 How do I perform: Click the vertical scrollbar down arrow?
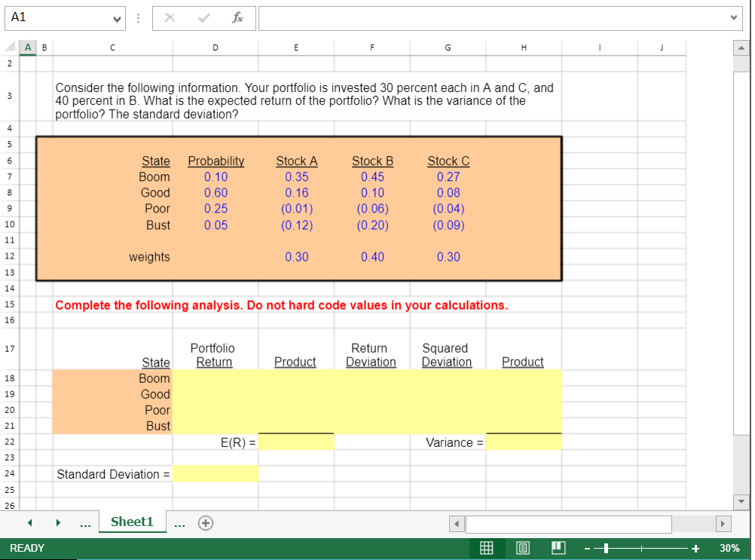point(741,501)
